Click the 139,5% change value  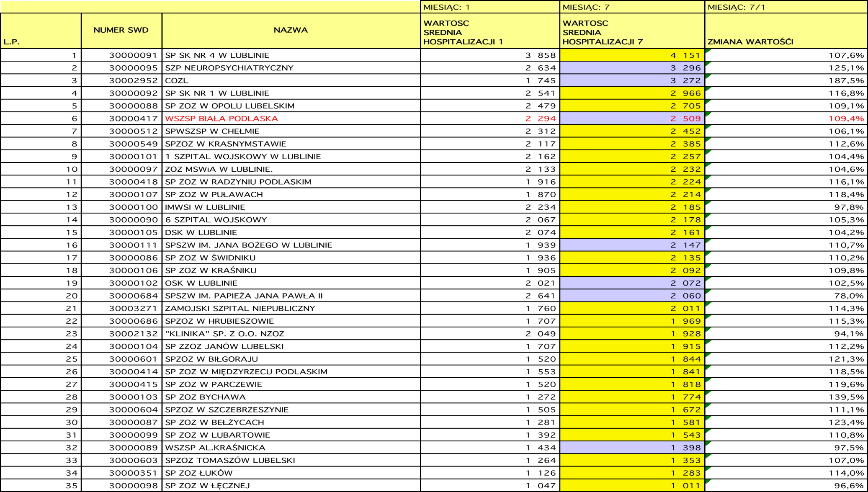coord(786,397)
